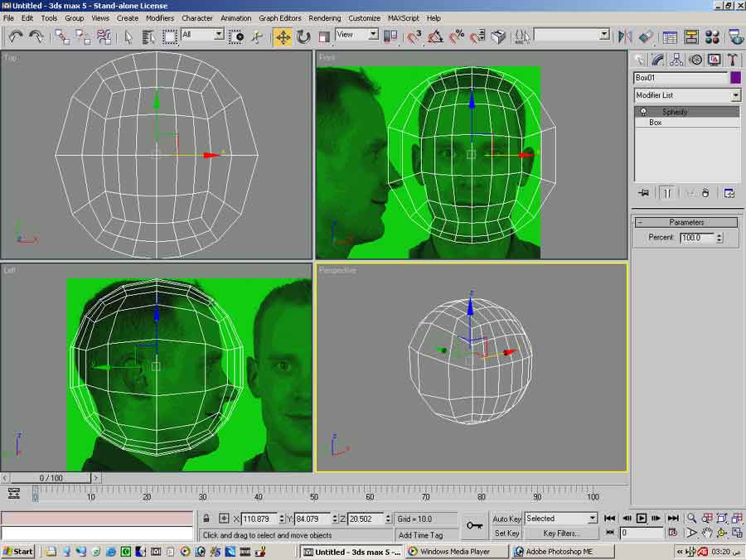746x560 pixels.
Task: Click the Configure Modifier Sets icon
Action: [x=729, y=193]
